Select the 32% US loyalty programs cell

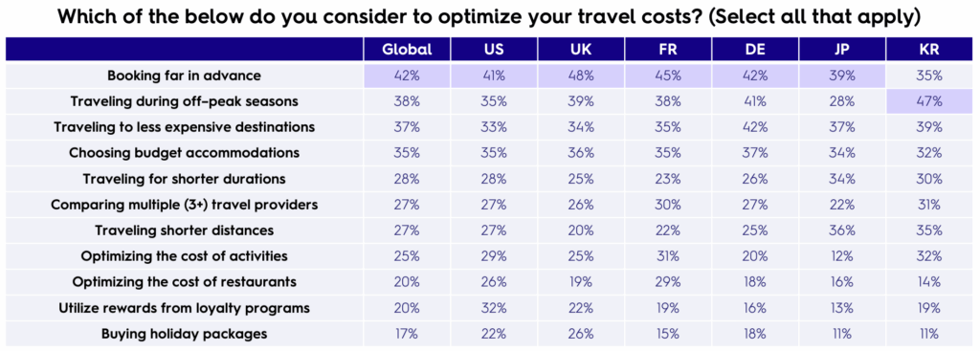click(x=494, y=308)
